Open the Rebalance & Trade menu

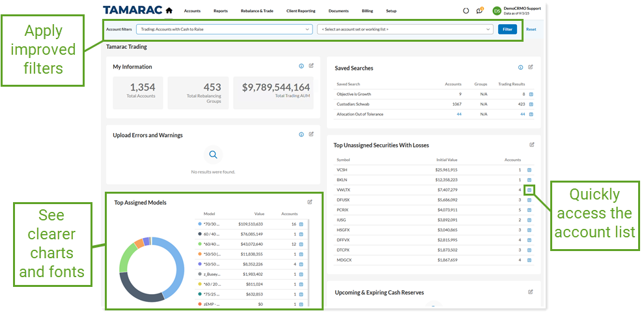coord(257,11)
